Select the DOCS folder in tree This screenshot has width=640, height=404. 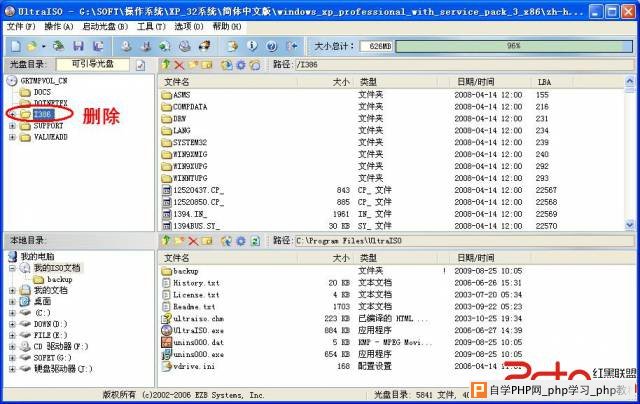[x=42, y=92]
